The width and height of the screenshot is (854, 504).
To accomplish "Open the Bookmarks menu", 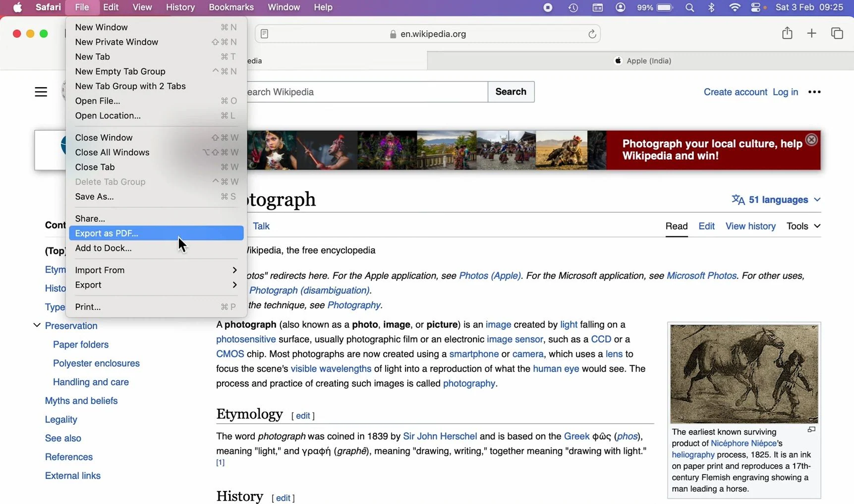I will pyautogui.click(x=231, y=7).
